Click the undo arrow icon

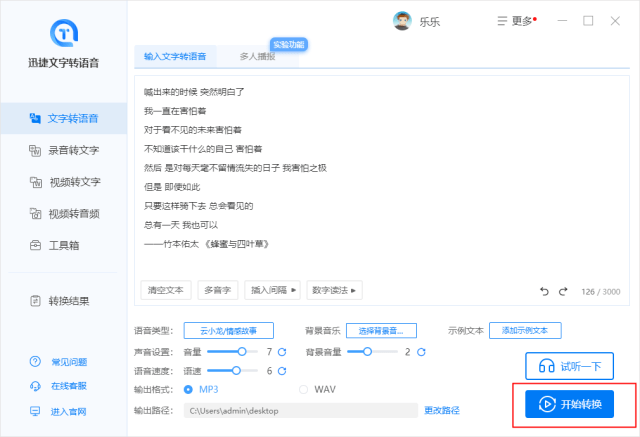click(544, 291)
